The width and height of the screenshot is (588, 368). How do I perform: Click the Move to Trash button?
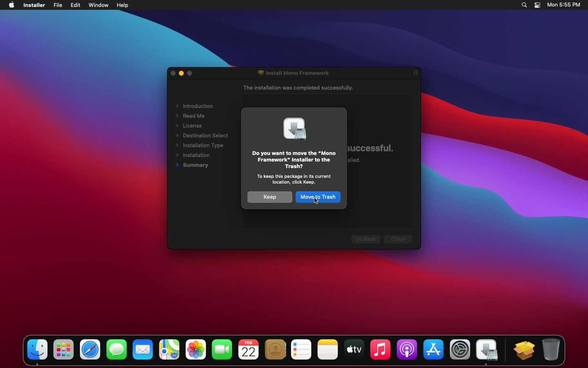pos(318,197)
